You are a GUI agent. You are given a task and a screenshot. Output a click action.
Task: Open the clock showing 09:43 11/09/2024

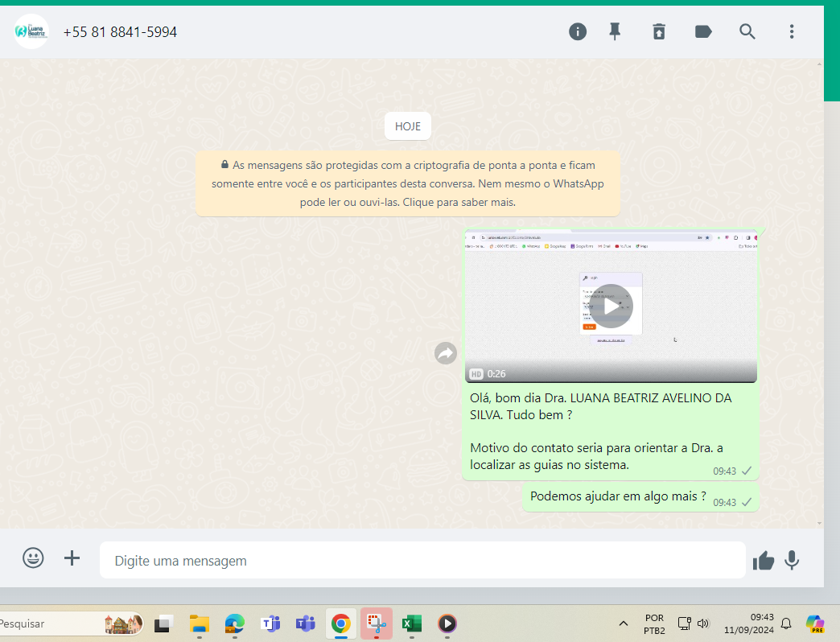(x=749, y=623)
